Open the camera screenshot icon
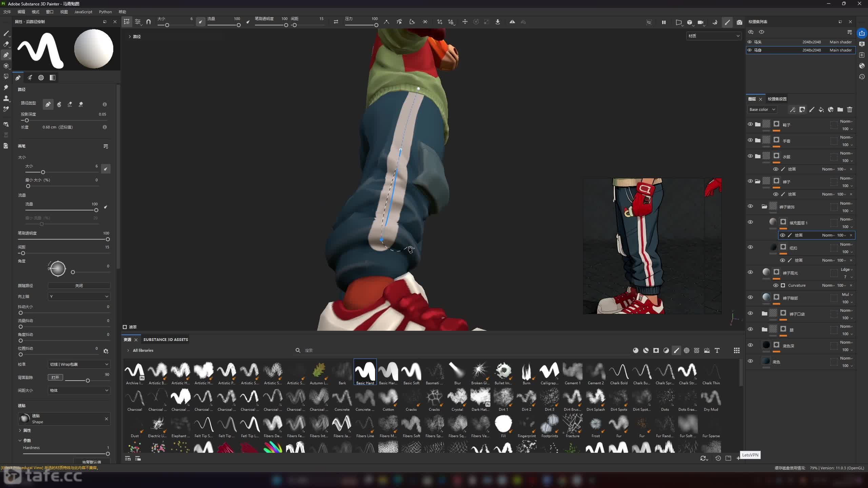The width and height of the screenshot is (868, 488). click(x=739, y=22)
